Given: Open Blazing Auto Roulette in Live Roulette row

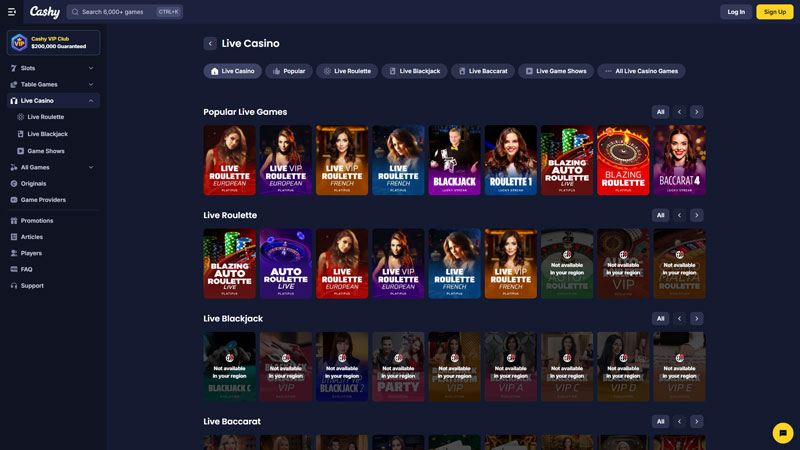Looking at the screenshot, I should coord(230,263).
